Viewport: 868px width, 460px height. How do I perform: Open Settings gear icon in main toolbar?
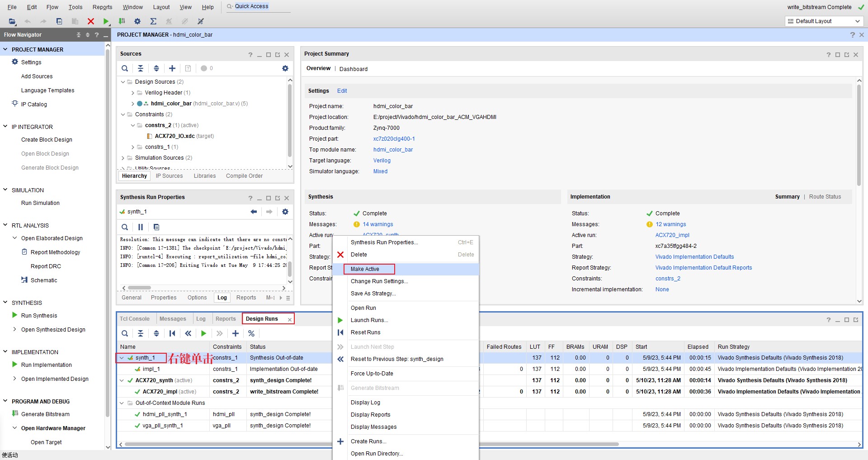click(137, 21)
